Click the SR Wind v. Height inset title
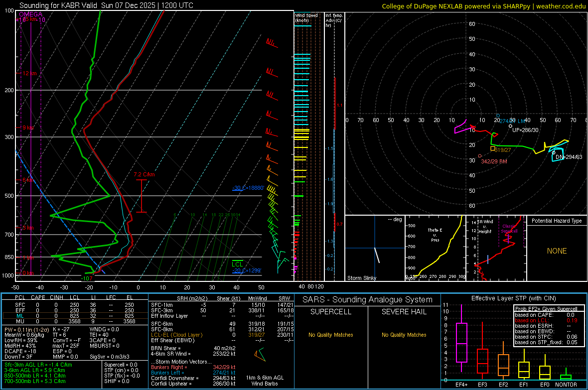This screenshot has width=588, height=390. click(485, 227)
